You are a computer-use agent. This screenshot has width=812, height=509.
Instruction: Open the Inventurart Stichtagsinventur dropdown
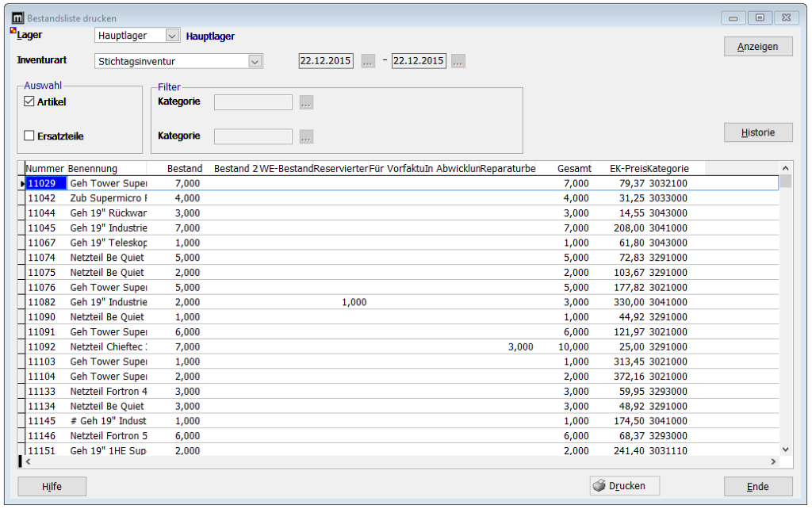(x=255, y=61)
